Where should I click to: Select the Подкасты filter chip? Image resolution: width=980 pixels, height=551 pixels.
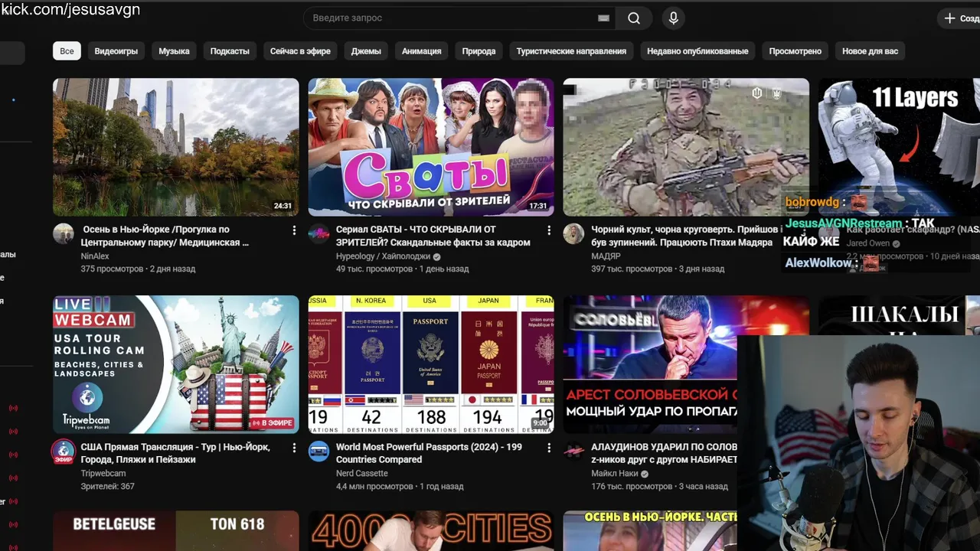coord(230,51)
